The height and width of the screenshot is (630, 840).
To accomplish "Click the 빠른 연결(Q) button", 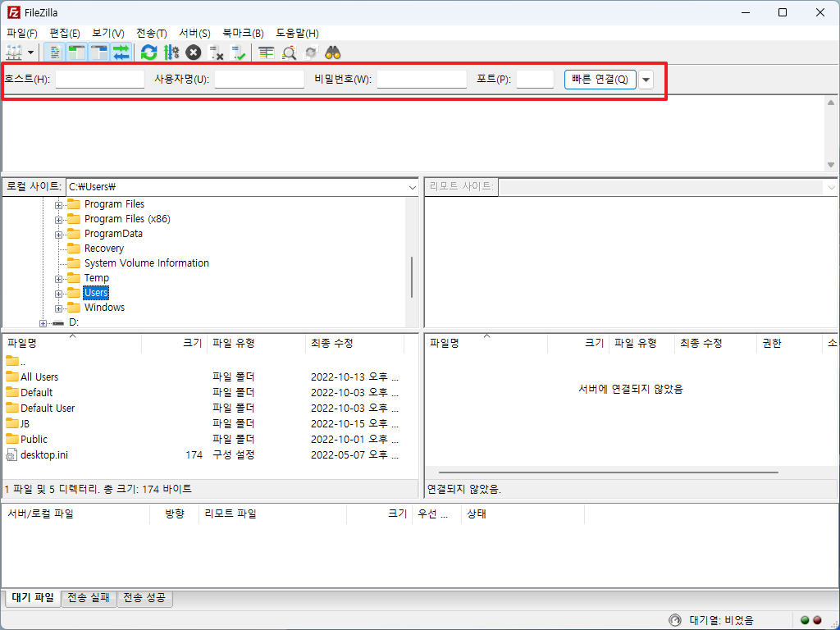I will [x=600, y=80].
